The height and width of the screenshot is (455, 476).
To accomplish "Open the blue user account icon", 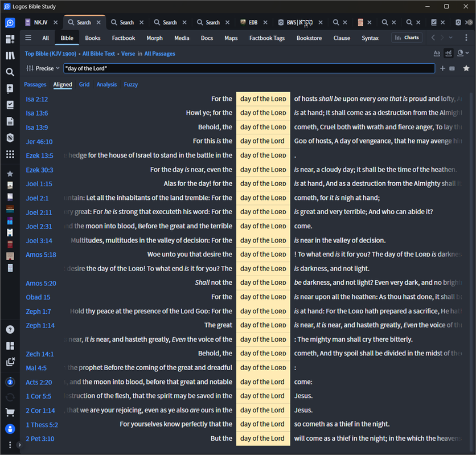I will tap(10, 429).
